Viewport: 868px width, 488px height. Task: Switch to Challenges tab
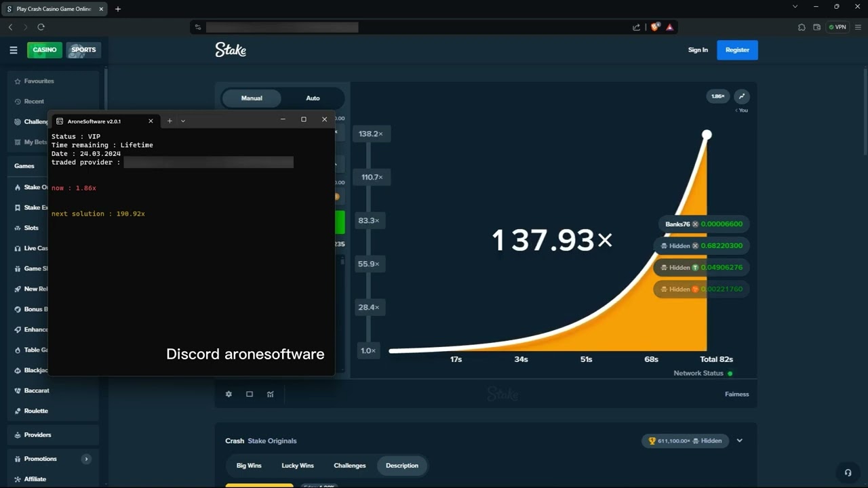click(x=350, y=466)
